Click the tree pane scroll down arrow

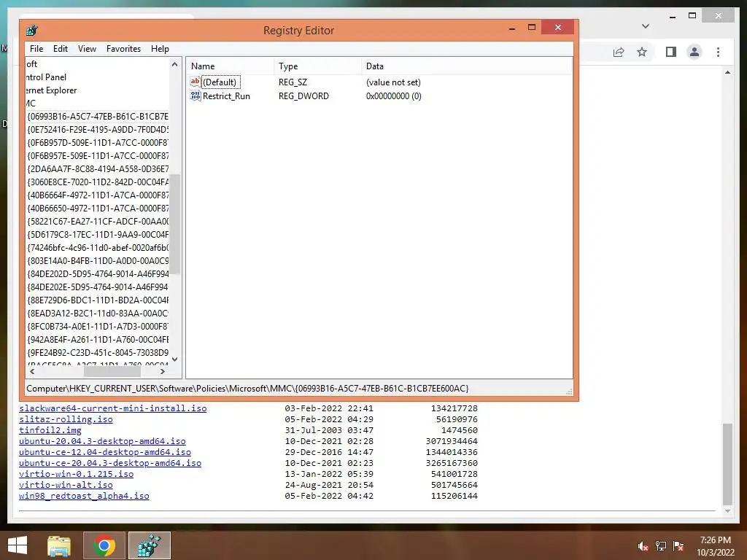coord(175,359)
